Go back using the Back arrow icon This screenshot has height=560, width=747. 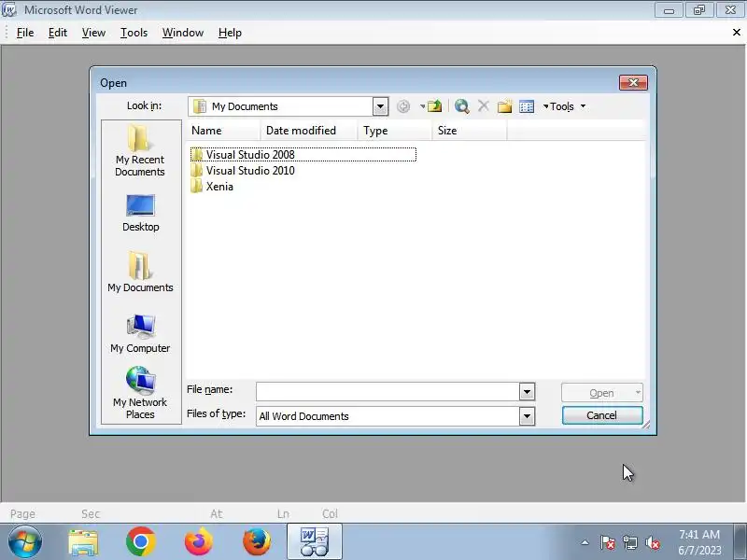(403, 106)
